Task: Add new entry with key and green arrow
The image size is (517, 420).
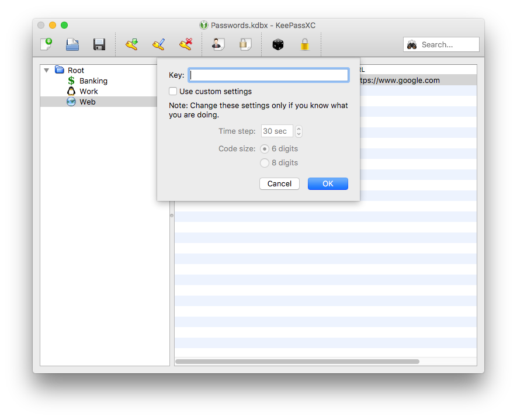Action: [x=132, y=44]
